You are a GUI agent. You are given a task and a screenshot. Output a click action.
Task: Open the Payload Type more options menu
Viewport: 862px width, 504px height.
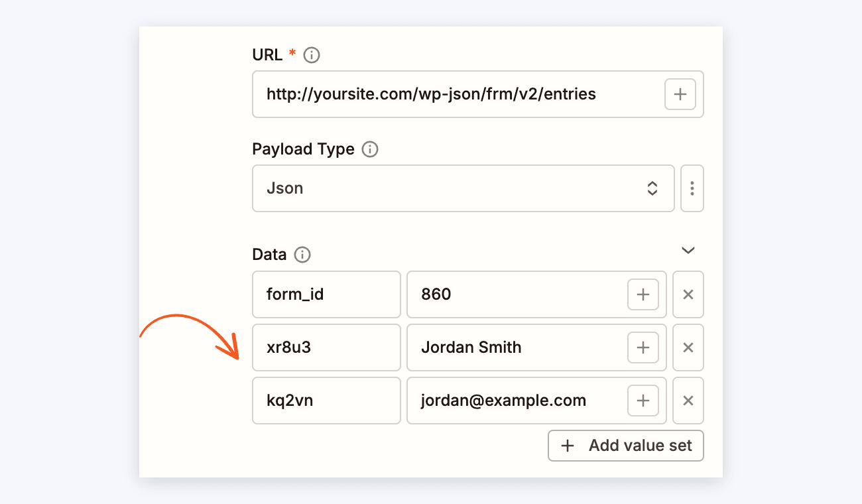tap(692, 188)
